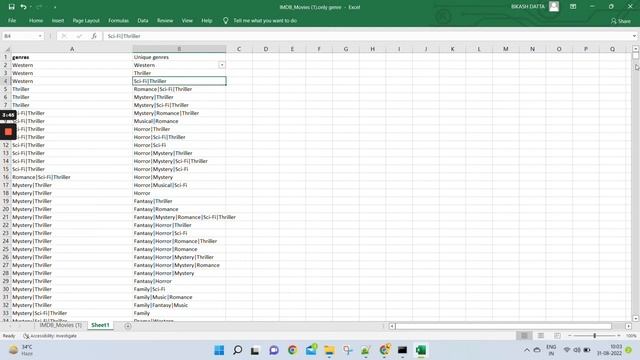Image resolution: width=640 pixels, height=360 pixels.
Task: Open the Data ribbon tab
Action: [x=143, y=20]
